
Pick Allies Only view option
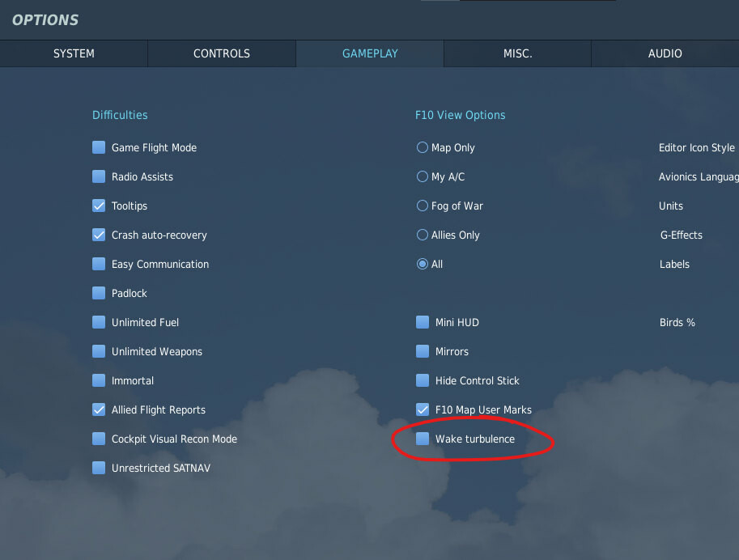423,235
